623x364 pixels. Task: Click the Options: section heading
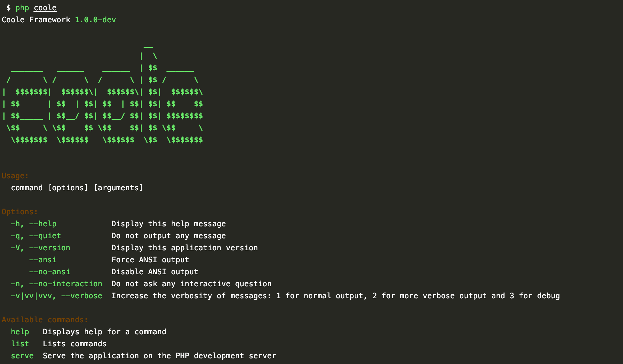tap(19, 212)
